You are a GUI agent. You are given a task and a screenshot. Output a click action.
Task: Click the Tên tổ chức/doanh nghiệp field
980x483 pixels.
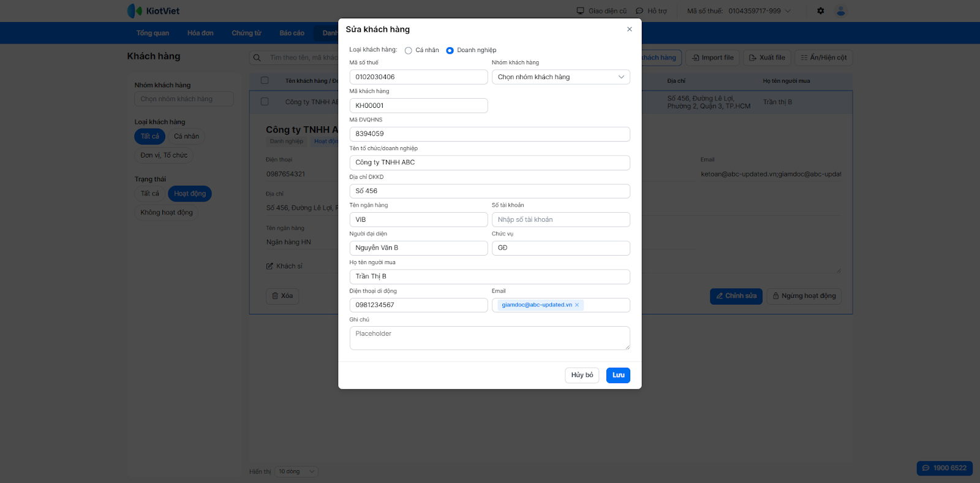click(489, 162)
